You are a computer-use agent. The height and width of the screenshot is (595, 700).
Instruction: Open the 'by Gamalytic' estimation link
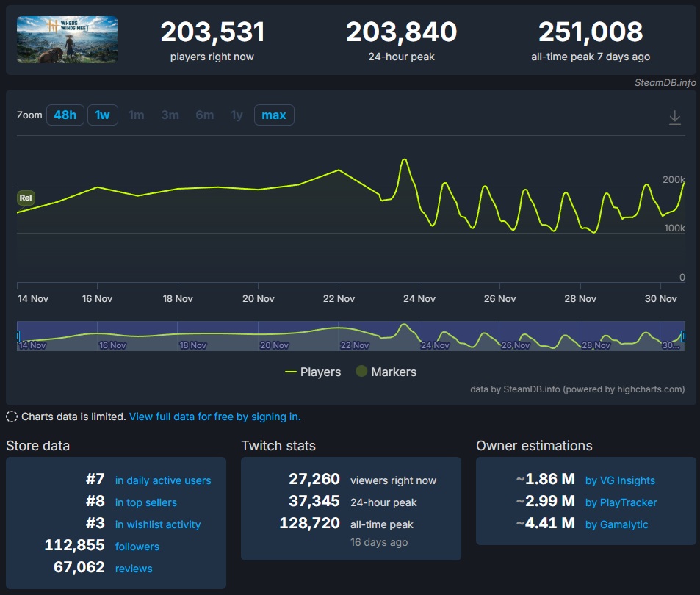coord(616,524)
